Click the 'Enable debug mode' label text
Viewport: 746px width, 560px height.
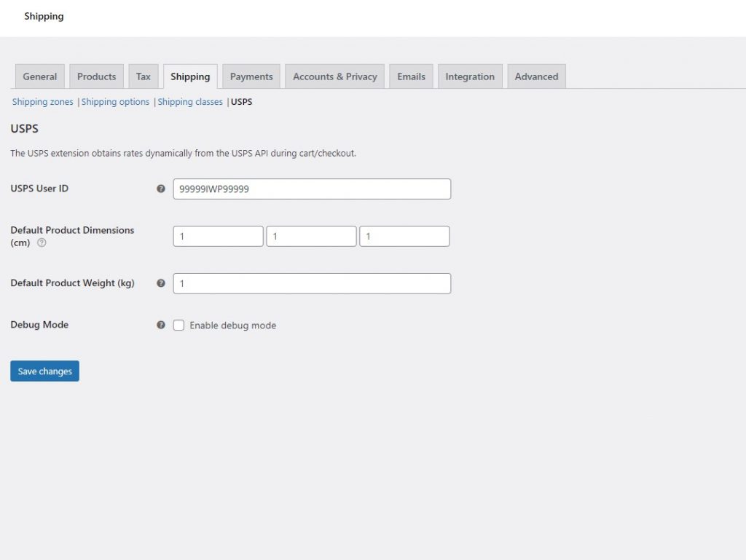[233, 326]
